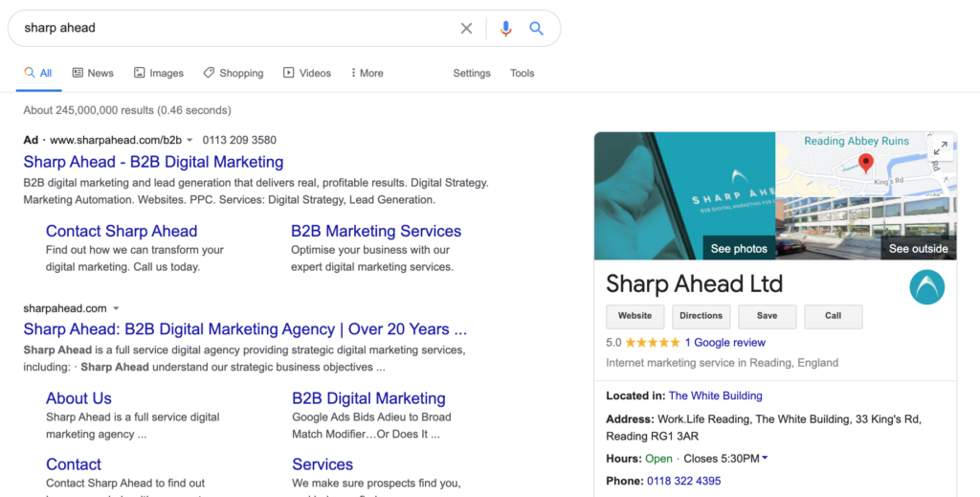Open the "B2B Digital Marketing" sitelink
The width and height of the screenshot is (980, 497).
pyautogui.click(x=368, y=398)
